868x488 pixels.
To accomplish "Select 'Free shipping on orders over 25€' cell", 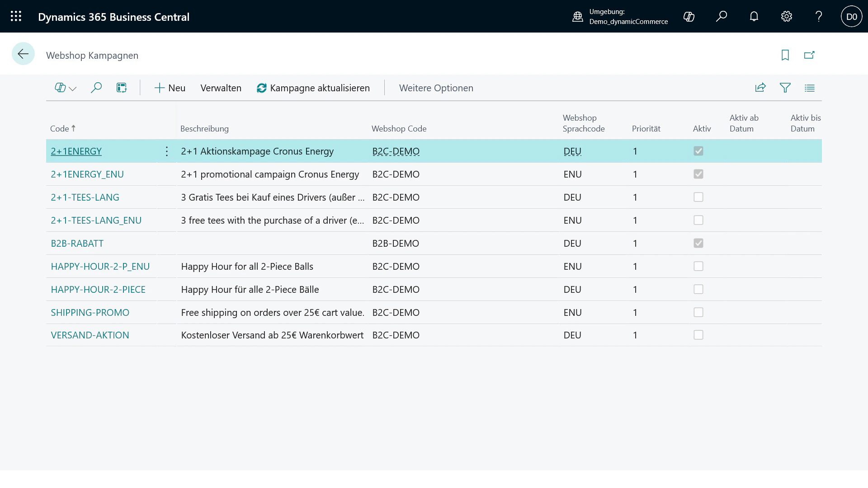I will (273, 313).
